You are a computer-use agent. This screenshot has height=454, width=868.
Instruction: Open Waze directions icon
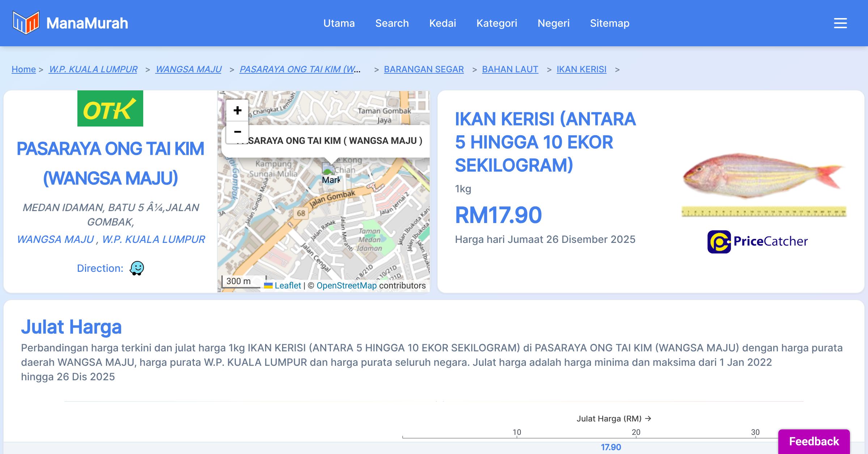point(137,268)
